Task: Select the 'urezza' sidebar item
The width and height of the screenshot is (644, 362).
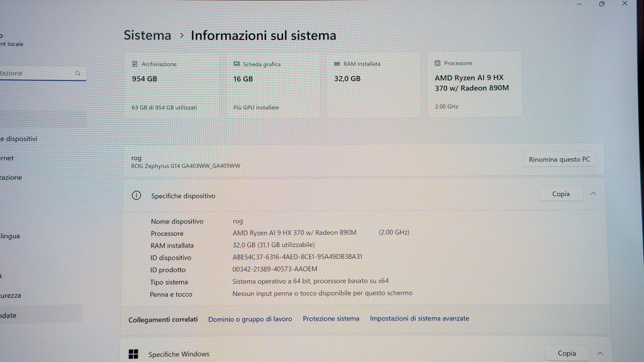Action: coord(11,295)
